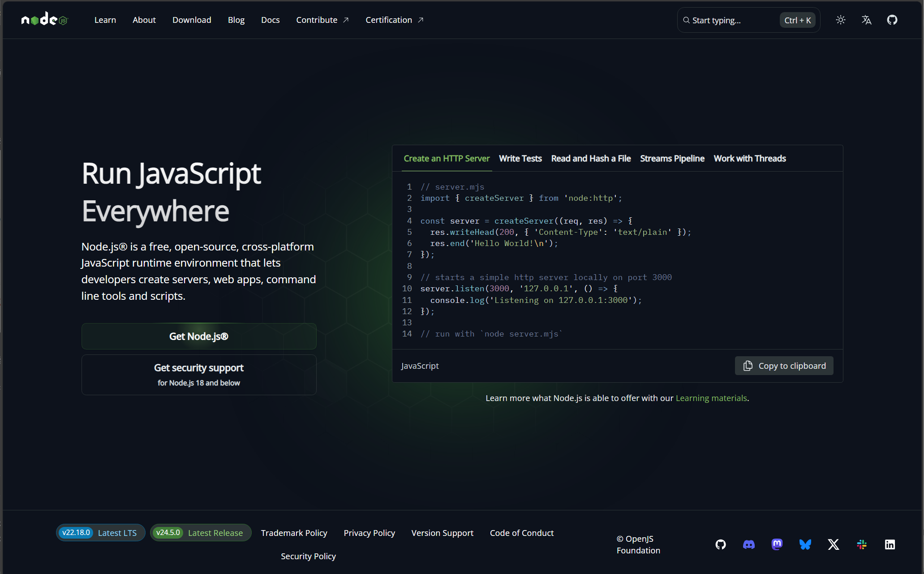Open the Blog navigation link
Viewport: 924px width, 574px height.
pyautogui.click(x=236, y=20)
